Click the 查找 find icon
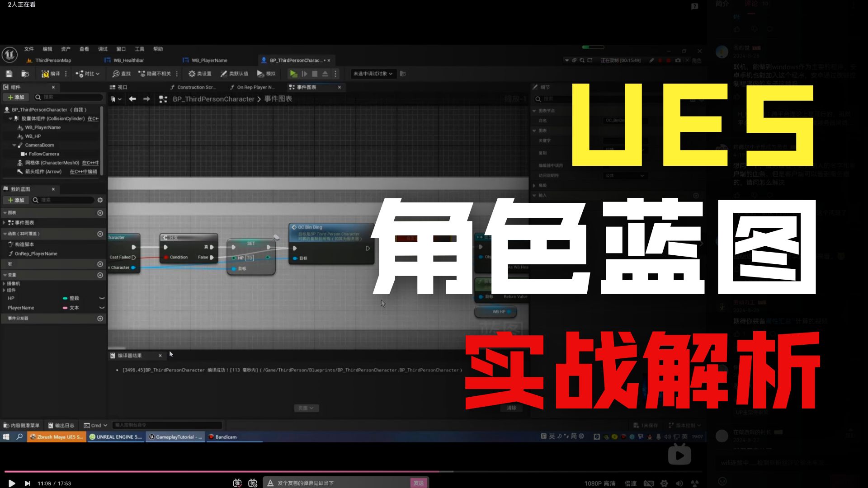The width and height of the screenshot is (868, 488). (x=122, y=74)
